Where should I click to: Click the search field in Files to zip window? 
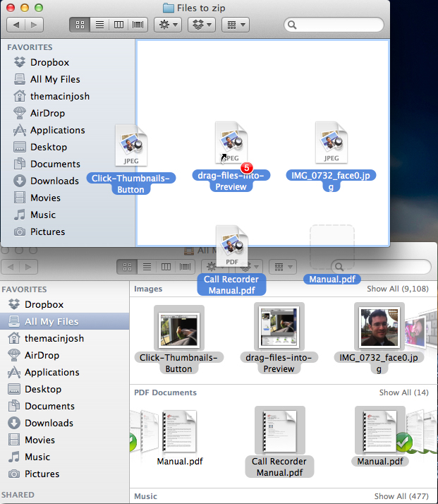click(334, 25)
